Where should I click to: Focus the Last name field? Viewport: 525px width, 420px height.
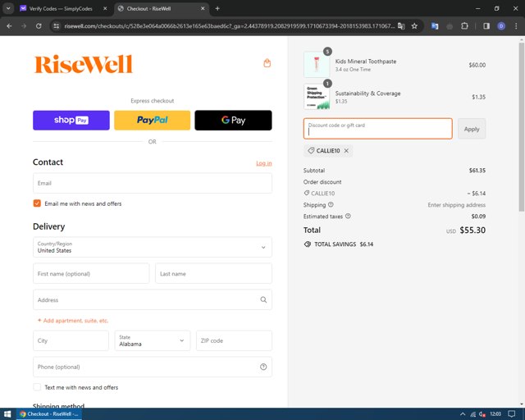pos(213,274)
